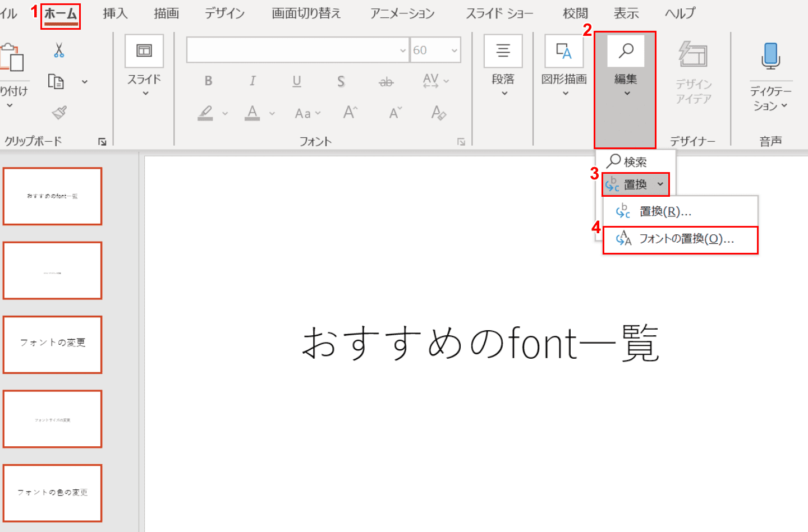This screenshot has height=532, width=808.
Task: Switch to the 描画 tab
Action: [167, 13]
